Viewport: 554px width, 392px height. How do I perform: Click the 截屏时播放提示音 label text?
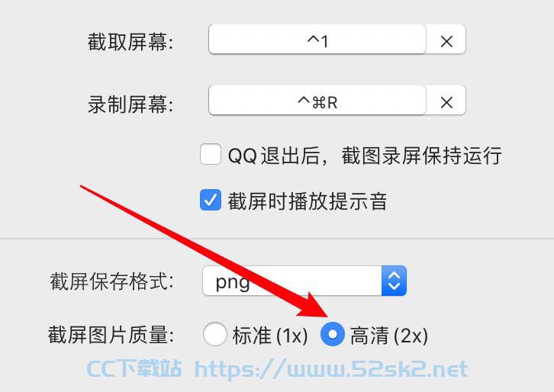pos(307,201)
